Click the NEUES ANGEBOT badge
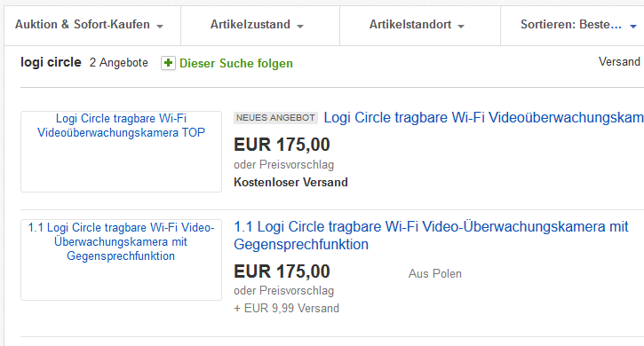644x346 pixels. coord(275,118)
